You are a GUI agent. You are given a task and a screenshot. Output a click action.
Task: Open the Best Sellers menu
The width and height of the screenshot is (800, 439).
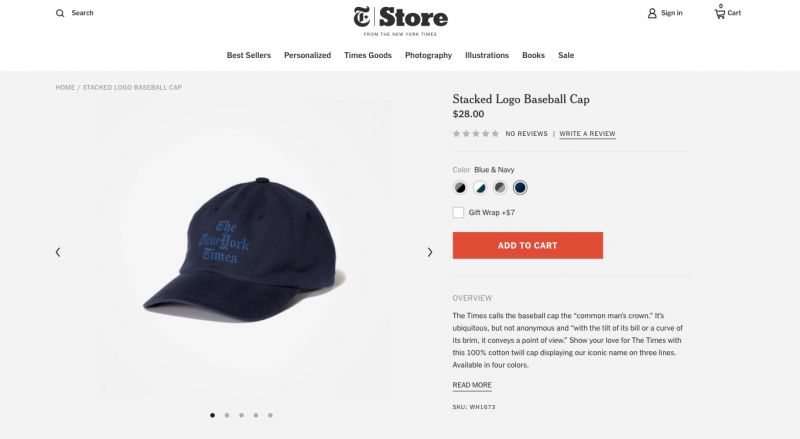[x=249, y=55]
